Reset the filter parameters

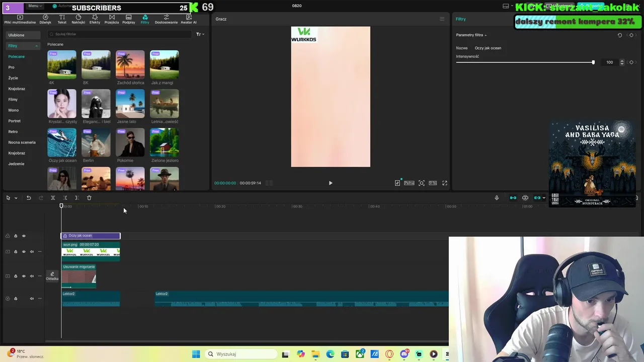[620, 35]
